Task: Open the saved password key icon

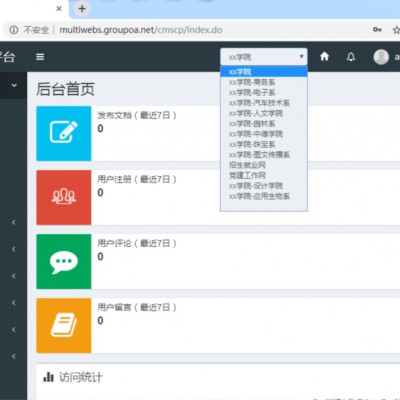Action: click(377, 30)
